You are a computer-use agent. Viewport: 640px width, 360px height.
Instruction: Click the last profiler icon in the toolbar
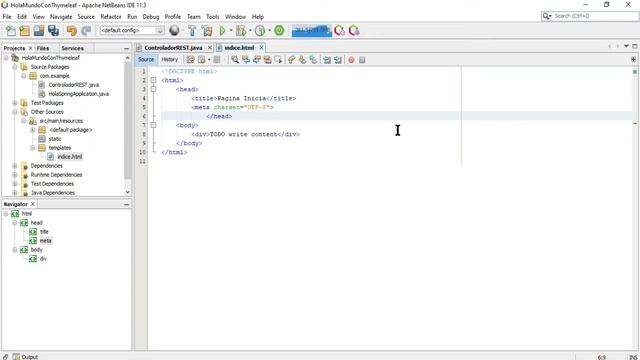354,31
